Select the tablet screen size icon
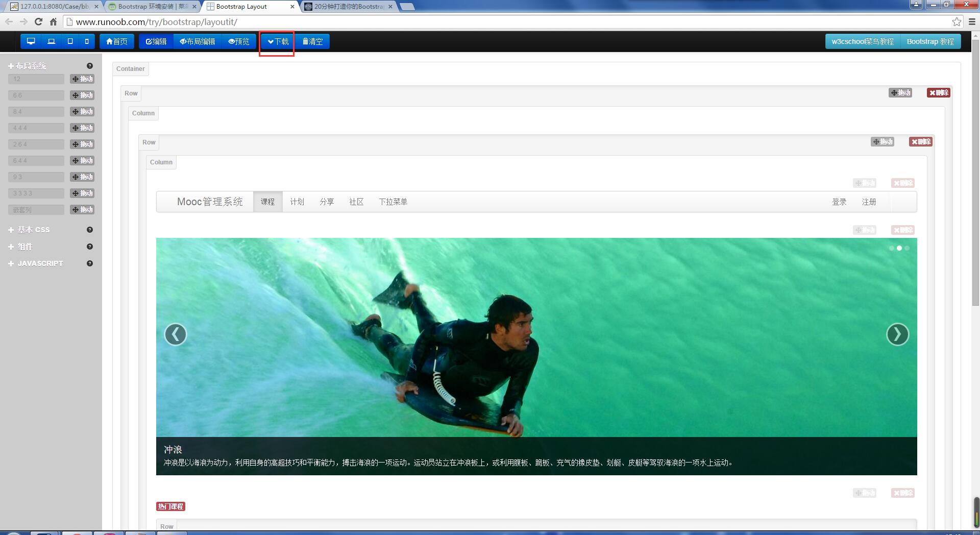The height and width of the screenshot is (535, 980). click(x=70, y=41)
